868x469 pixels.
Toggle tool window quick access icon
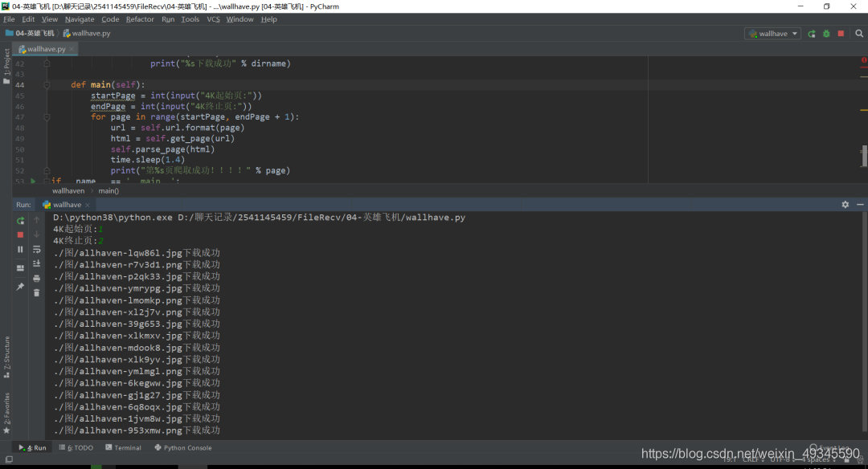click(9, 459)
